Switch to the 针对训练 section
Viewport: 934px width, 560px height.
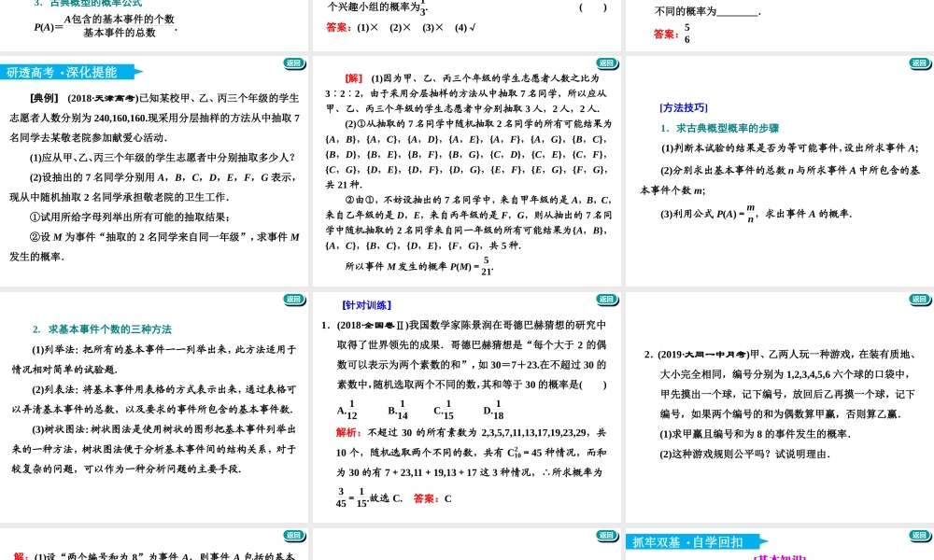(x=367, y=304)
